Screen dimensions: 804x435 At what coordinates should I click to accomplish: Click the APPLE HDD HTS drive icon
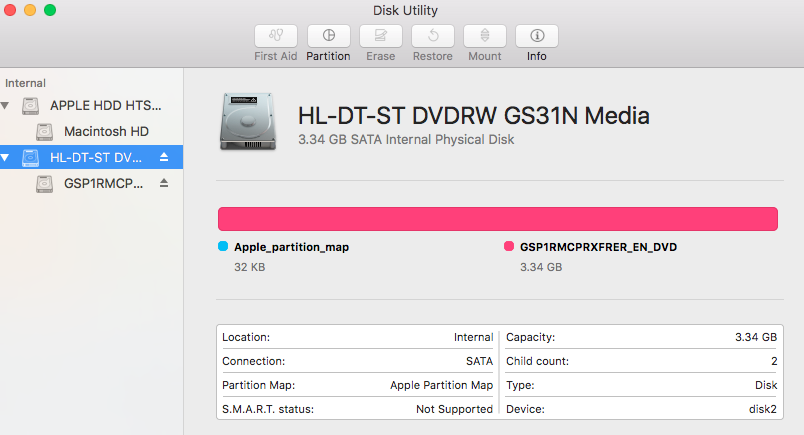tap(30, 106)
